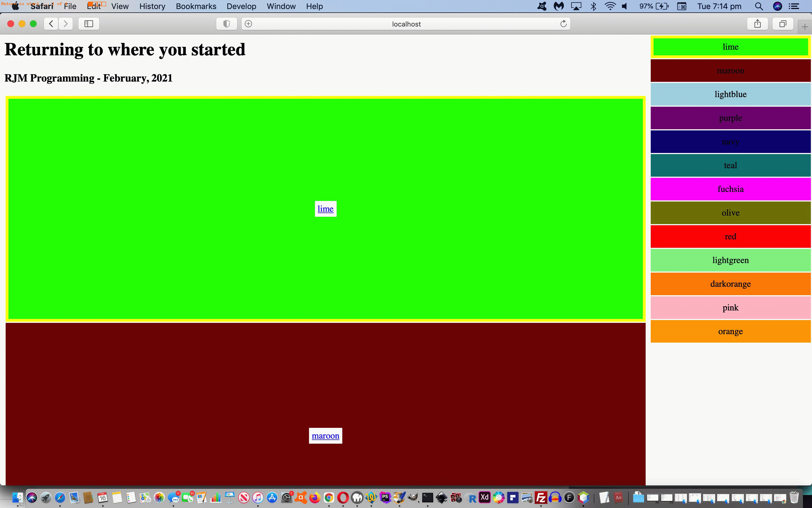Select the darkorange color block
The image size is (812, 508).
coord(731,284)
